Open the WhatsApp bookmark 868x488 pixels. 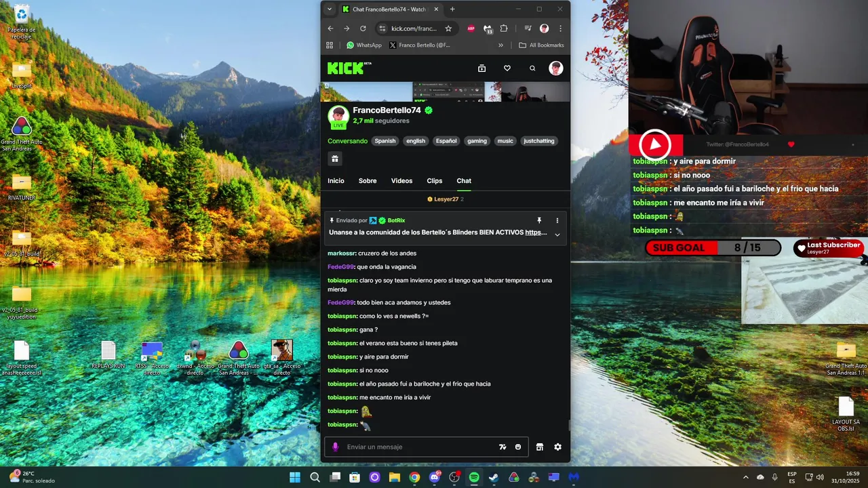pyautogui.click(x=363, y=45)
